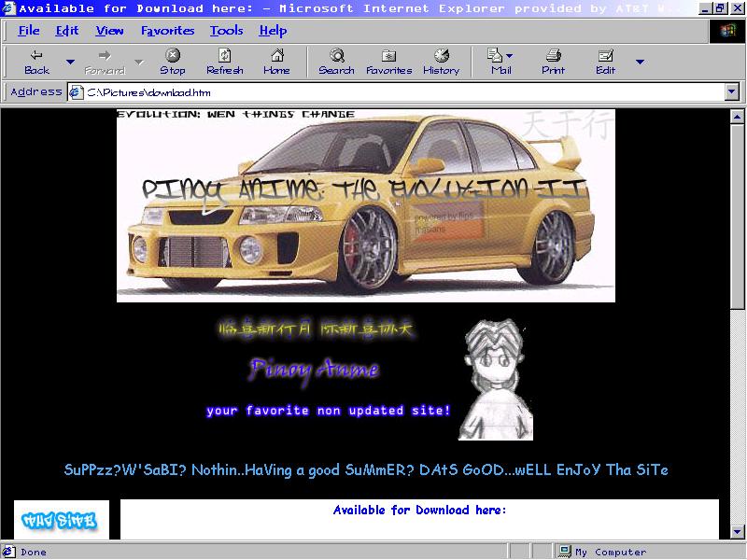Expand the Mail button dropdown arrow

point(509,56)
